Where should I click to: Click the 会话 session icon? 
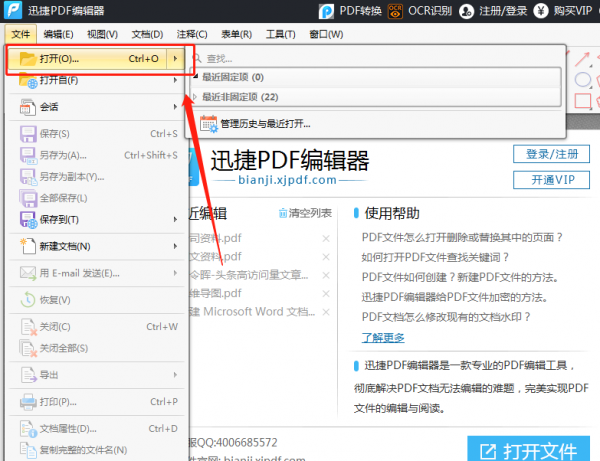pyautogui.click(x=28, y=107)
